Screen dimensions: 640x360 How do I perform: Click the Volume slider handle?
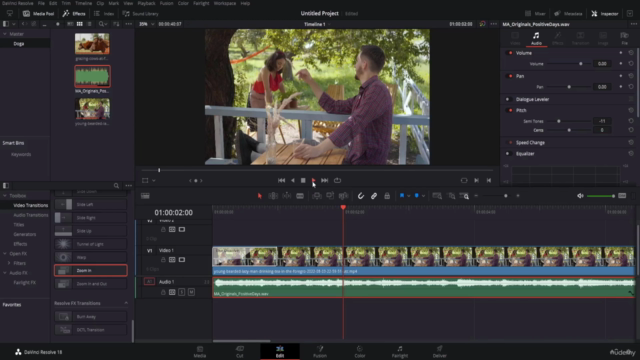580,64
